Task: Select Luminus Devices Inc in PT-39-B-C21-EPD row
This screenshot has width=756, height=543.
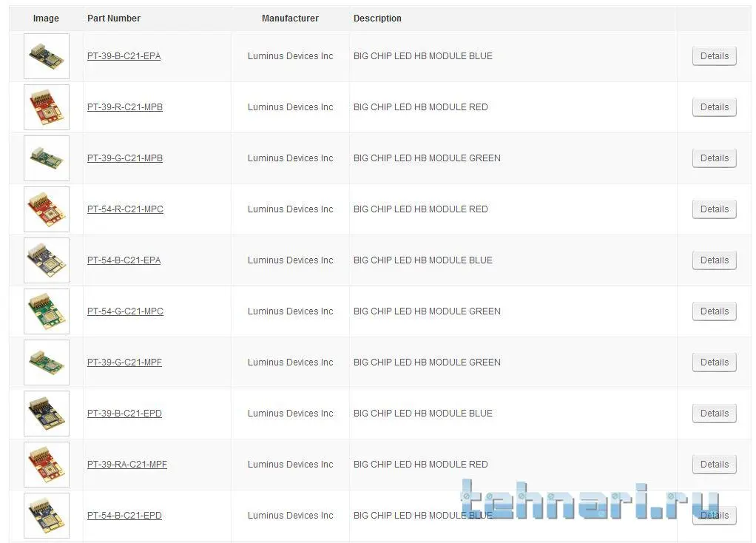Action: 290,414
